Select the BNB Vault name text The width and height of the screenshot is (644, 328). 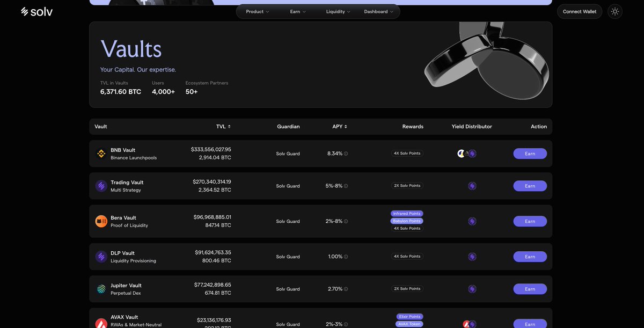123,150
